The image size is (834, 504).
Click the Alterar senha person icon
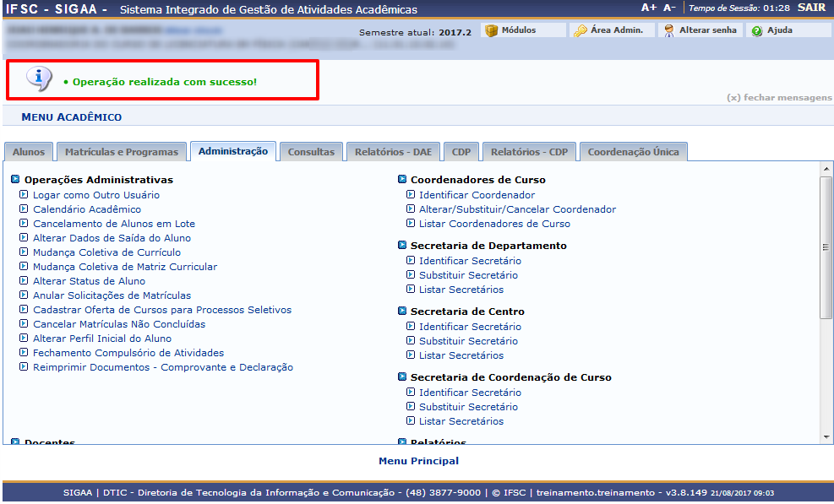[669, 30]
